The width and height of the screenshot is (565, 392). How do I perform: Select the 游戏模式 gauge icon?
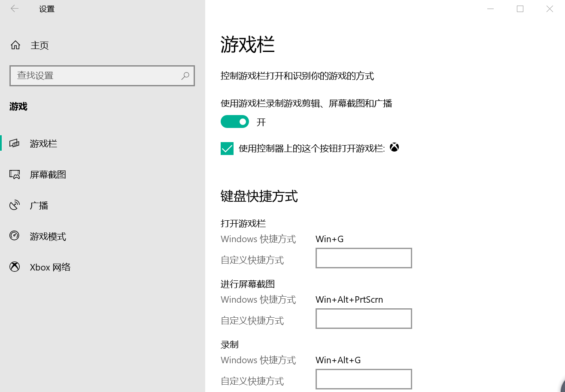coord(15,236)
